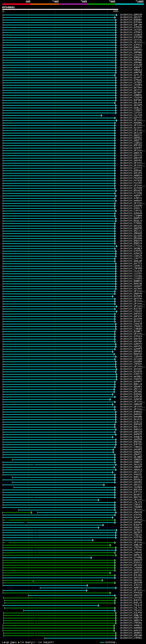Screen dimensions: 146x644
Task: Click the red 20% identity color segment
Action: [16, 4]
